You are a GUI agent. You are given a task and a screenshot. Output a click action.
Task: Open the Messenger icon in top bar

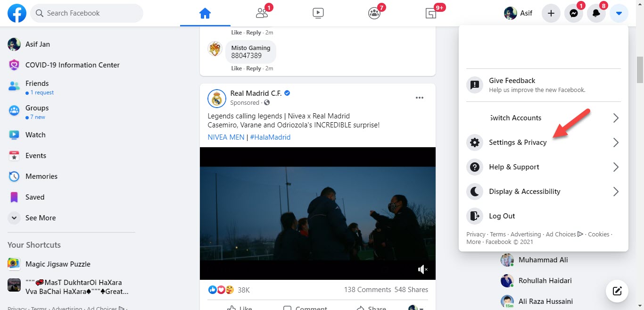point(573,13)
